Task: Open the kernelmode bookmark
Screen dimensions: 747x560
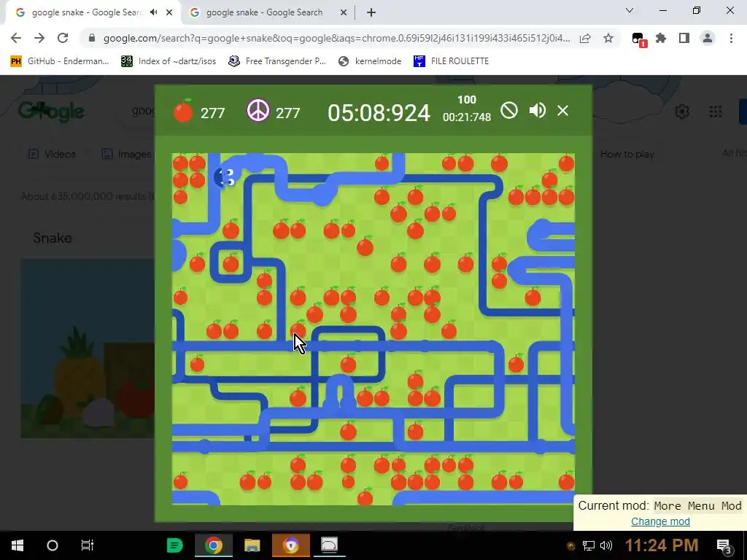Action: [370, 61]
